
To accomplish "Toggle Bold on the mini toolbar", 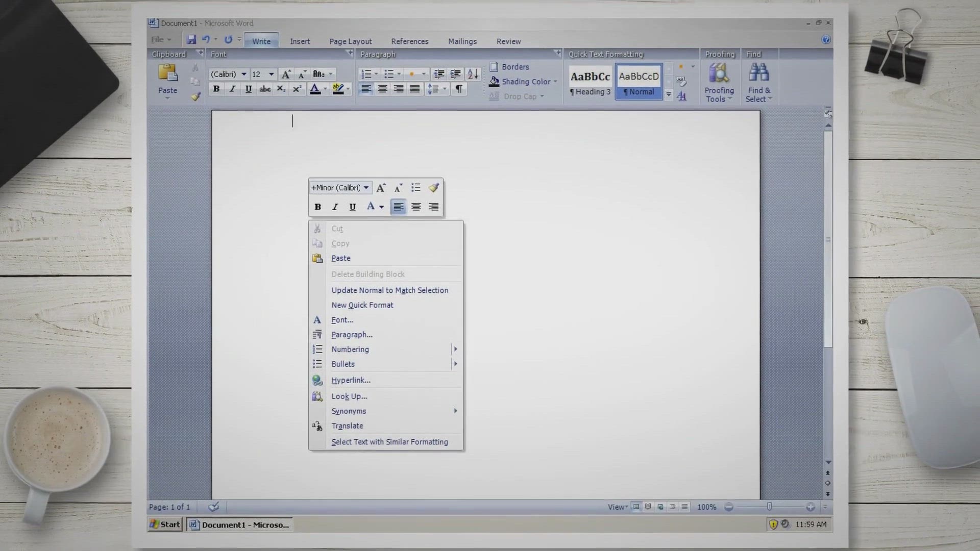I will (318, 207).
